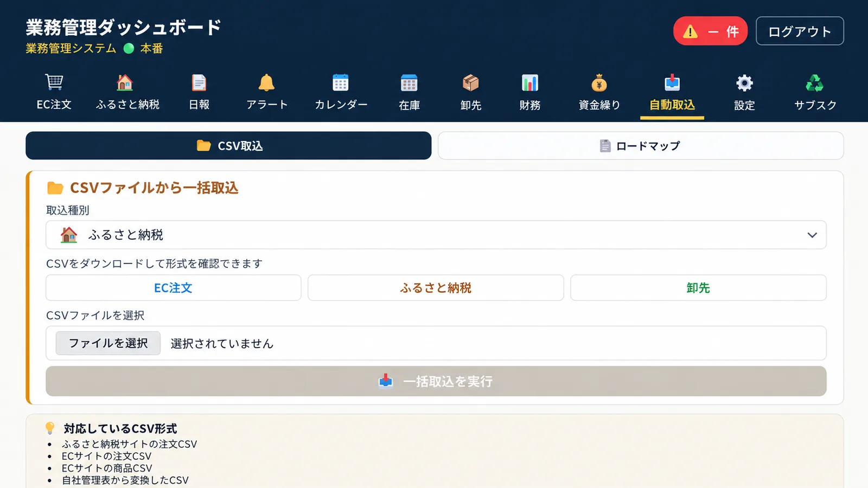The height and width of the screenshot is (488, 868).
Task: Click the ログアウト button
Action: (800, 31)
